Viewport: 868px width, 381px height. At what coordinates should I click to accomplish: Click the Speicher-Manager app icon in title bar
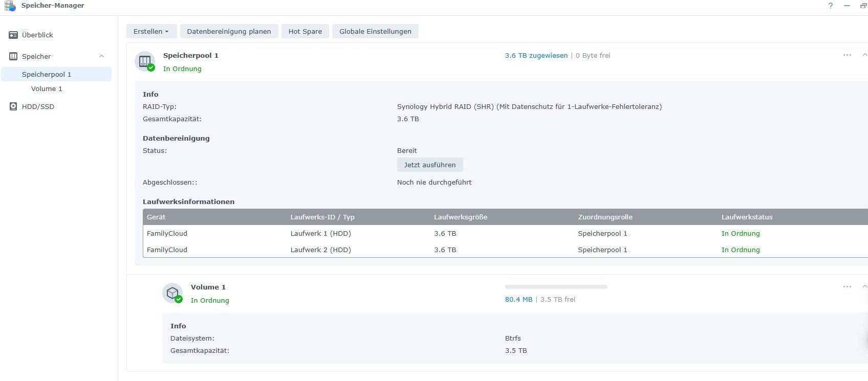point(10,6)
